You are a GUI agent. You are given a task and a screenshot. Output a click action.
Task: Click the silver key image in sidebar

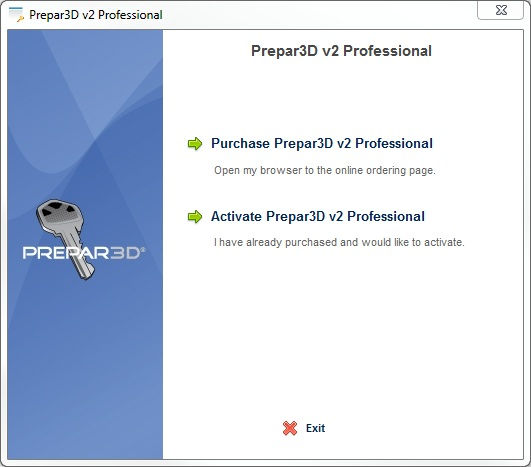coord(64,239)
